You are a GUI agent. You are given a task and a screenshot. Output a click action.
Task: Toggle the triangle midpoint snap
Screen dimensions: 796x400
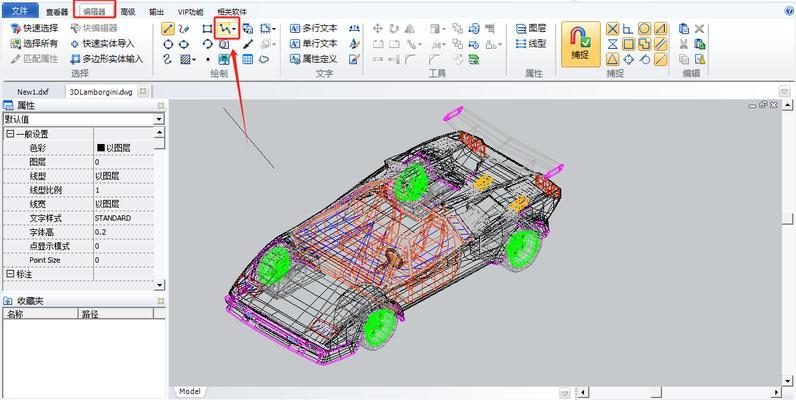click(613, 59)
